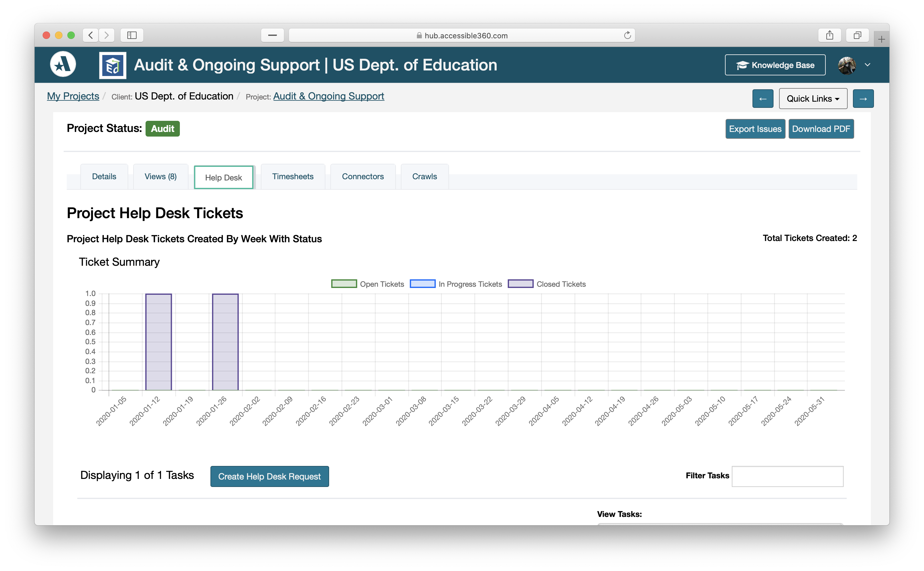Click Create Help Desk Request button
This screenshot has width=924, height=571.
(269, 476)
